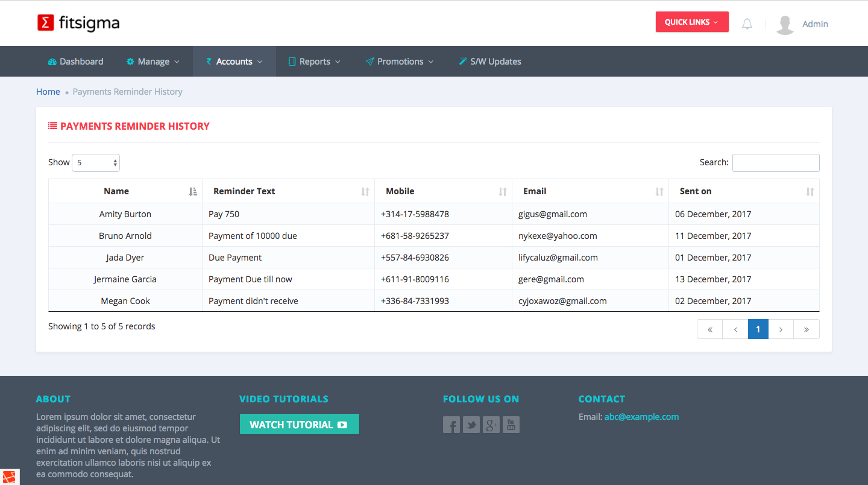Screen dimensions: 868x485
Task: Open the Show entries count dropdown
Action: [x=96, y=163]
